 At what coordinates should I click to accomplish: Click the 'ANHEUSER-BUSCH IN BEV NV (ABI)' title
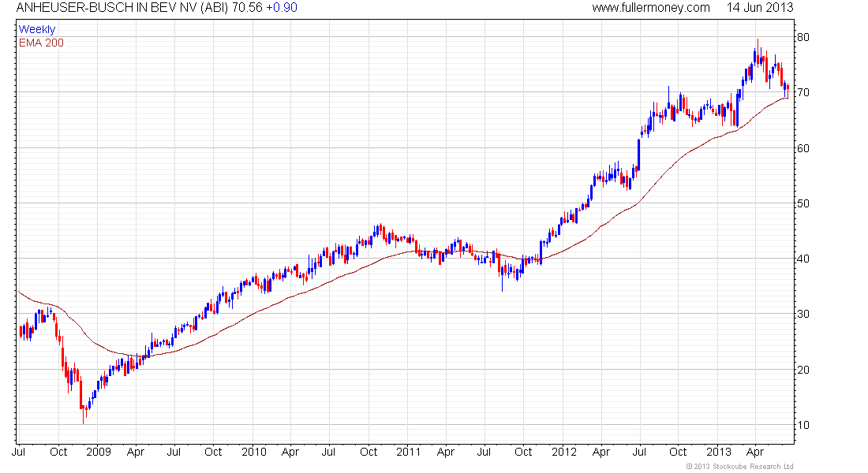point(122,8)
